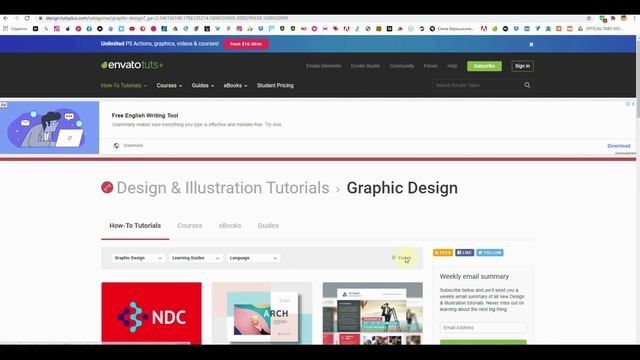Open the newsletter layout tutorial thumbnail
Screen dimensions: 640x360
click(x=373, y=313)
